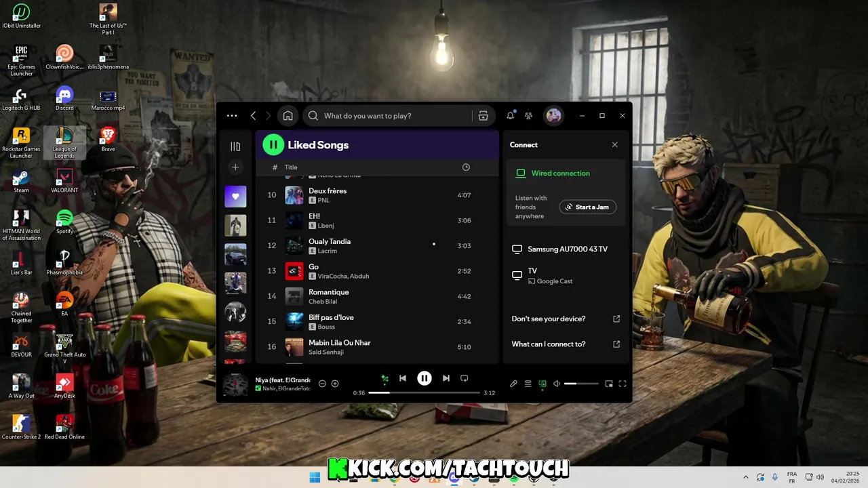Go back in Spotify navigation
The width and height of the screenshot is (868, 488).
[253, 116]
